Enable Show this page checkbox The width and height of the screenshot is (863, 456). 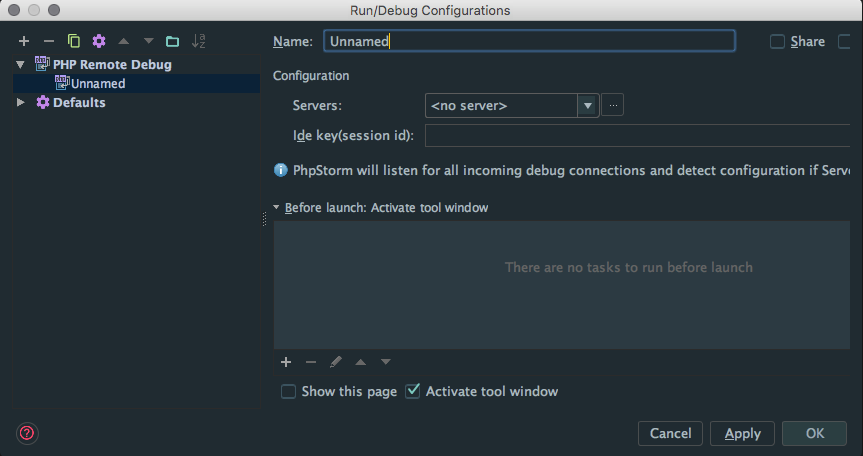(288, 392)
